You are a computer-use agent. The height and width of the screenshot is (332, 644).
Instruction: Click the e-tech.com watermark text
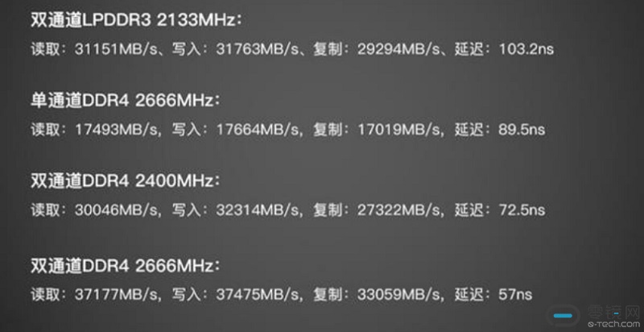coord(613,324)
